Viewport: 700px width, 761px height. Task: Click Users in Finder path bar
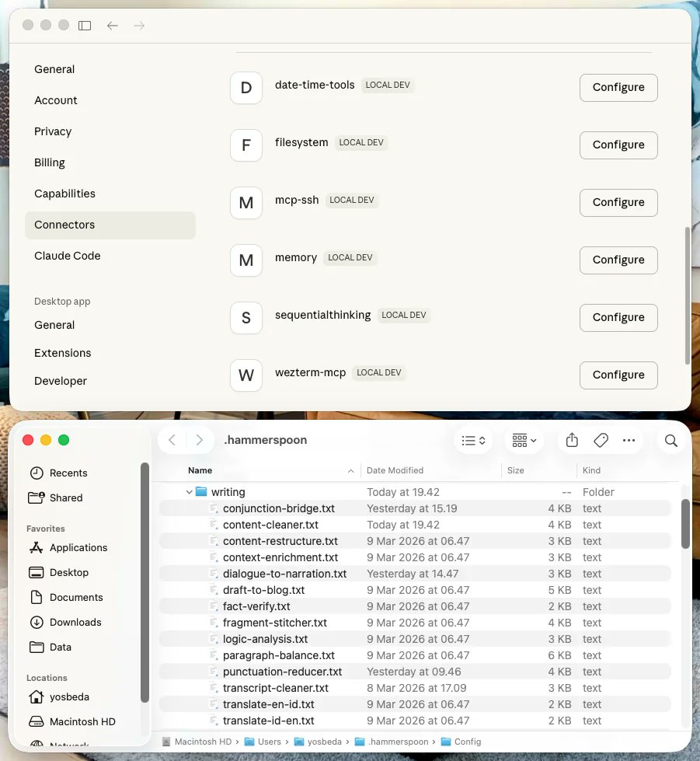pos(263,742)
